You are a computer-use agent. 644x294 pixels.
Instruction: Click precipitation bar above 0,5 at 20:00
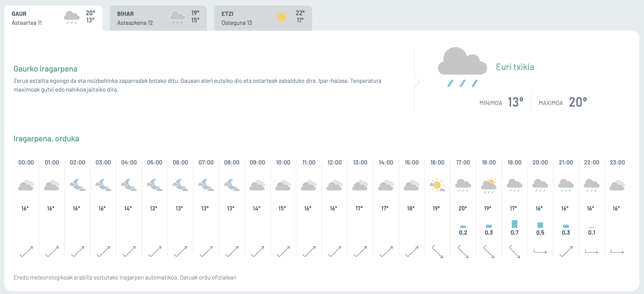540,225
